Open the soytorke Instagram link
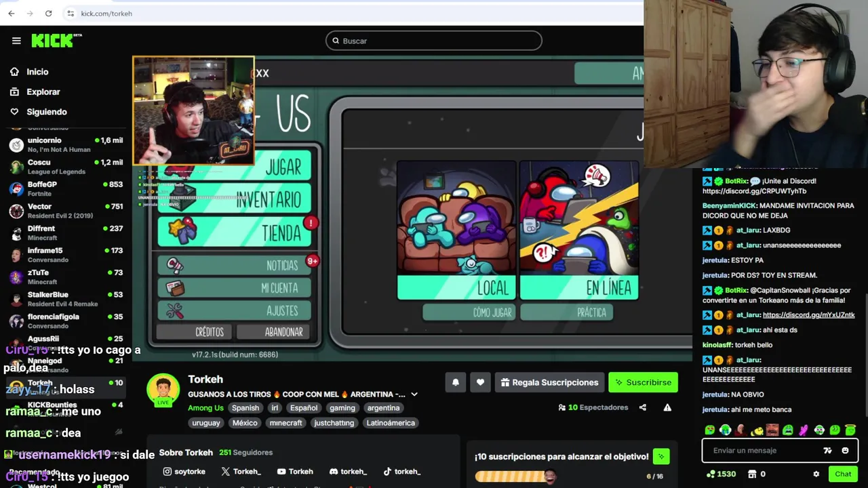Image resolution: width=868 pixels, height=488 pixels. coord(184,472)
